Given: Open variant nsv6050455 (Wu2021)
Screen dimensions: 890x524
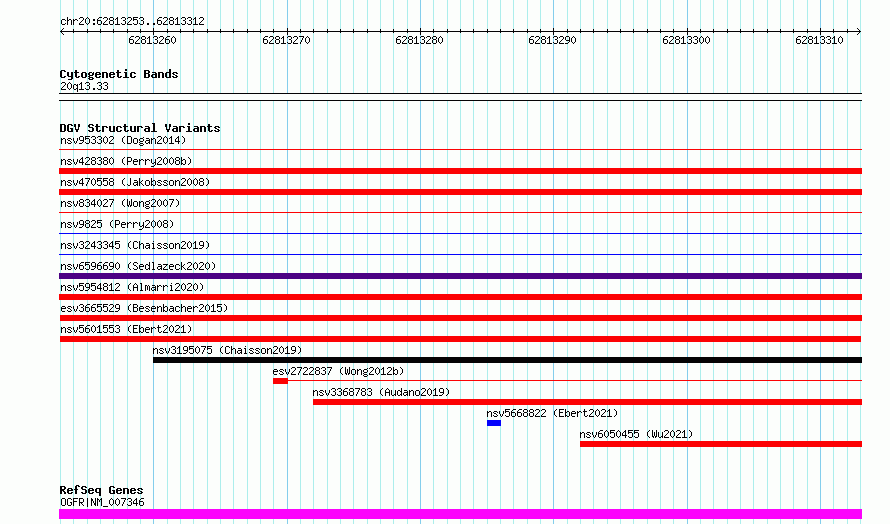Looking at the screenshot, I should tap(636, 434).
